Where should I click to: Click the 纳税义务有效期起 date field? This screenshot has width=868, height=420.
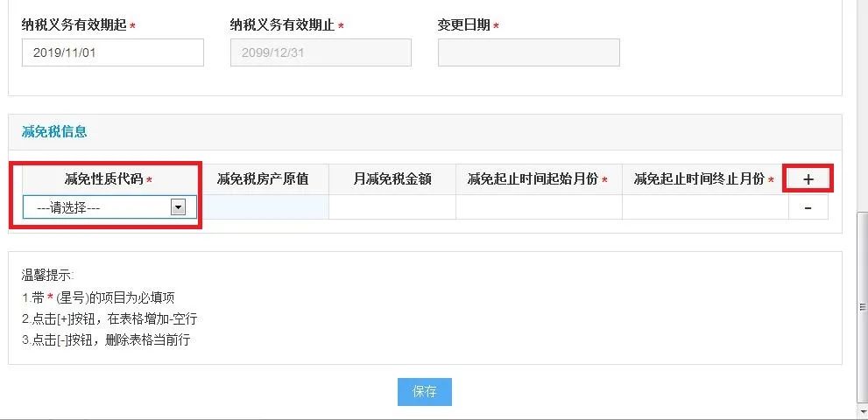point(113,52)
